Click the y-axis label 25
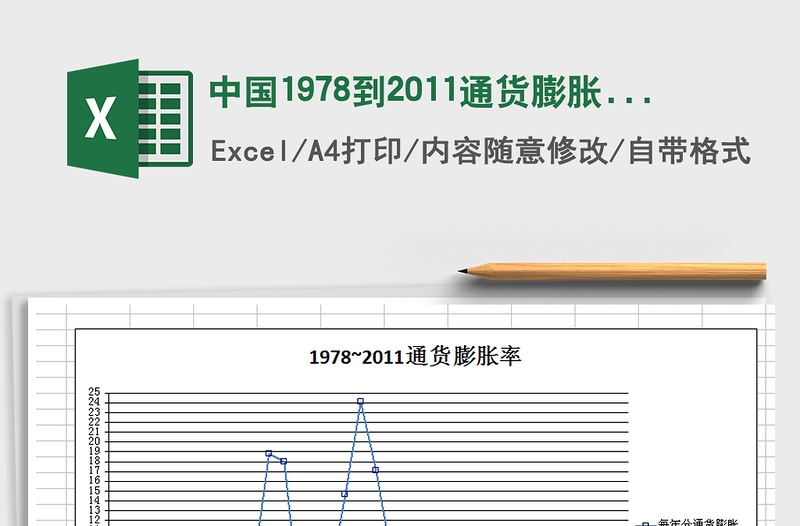 [x=94, y=392]
